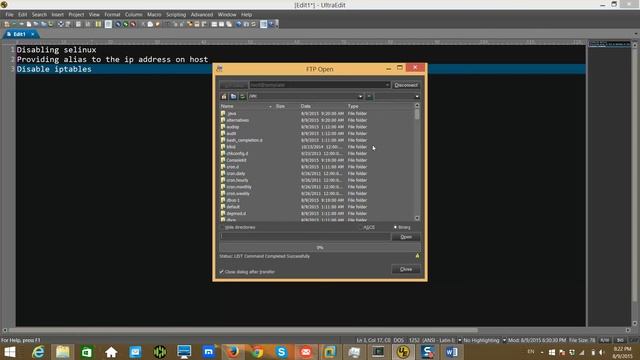Viewport: 640px width, 360px height.
Task: Open the Format menu
Action: pyautogui.click(x=112, y=15)
